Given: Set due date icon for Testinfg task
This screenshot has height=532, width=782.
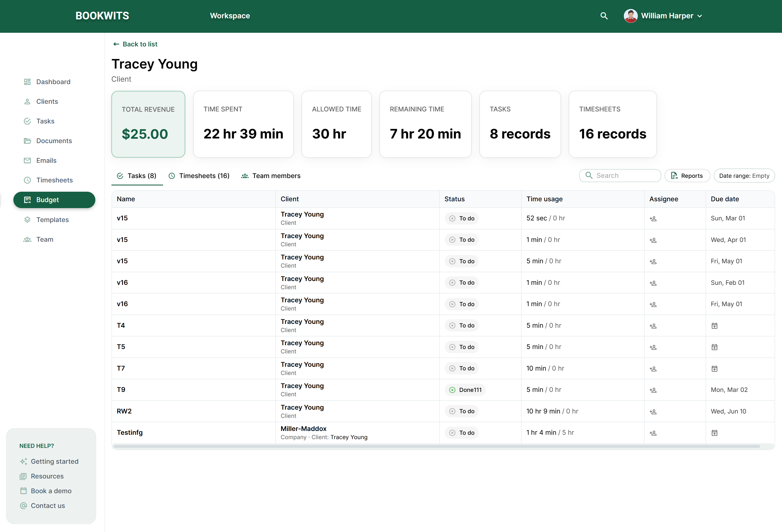Looking at the screenshot, I should click(714, 433).
